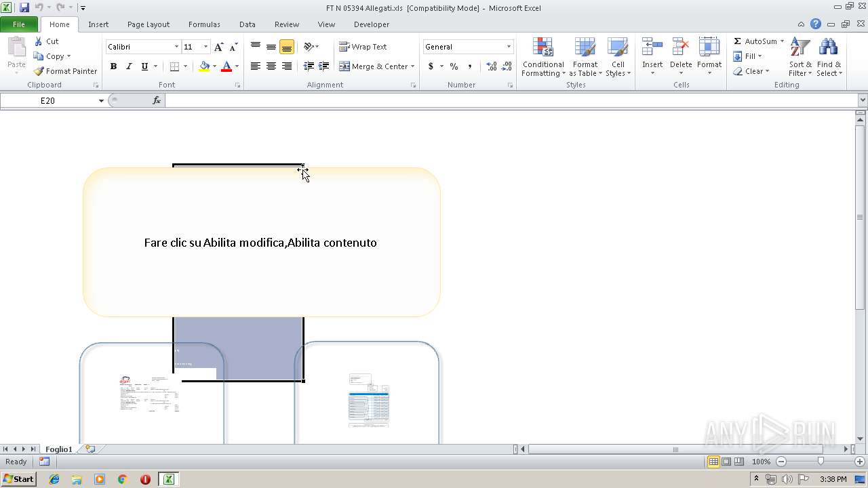Apply the red Font Color
The width and height of the screenshot is (868, 488).
pyautogui.click(x=226, y=66)
